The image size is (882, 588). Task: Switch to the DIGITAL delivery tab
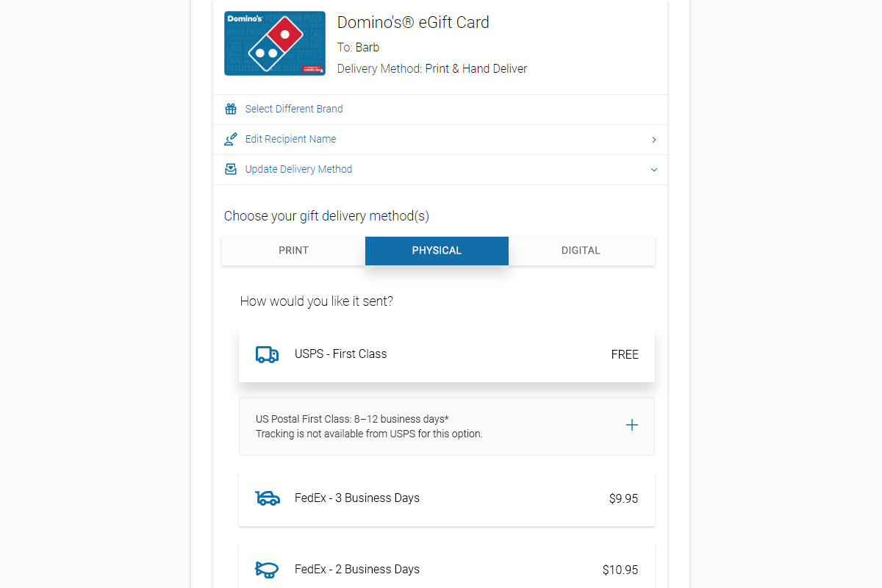581,251
